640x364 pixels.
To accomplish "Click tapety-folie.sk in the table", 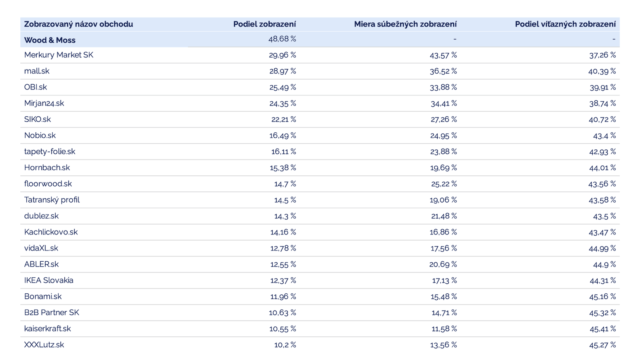I will point(50,151).
